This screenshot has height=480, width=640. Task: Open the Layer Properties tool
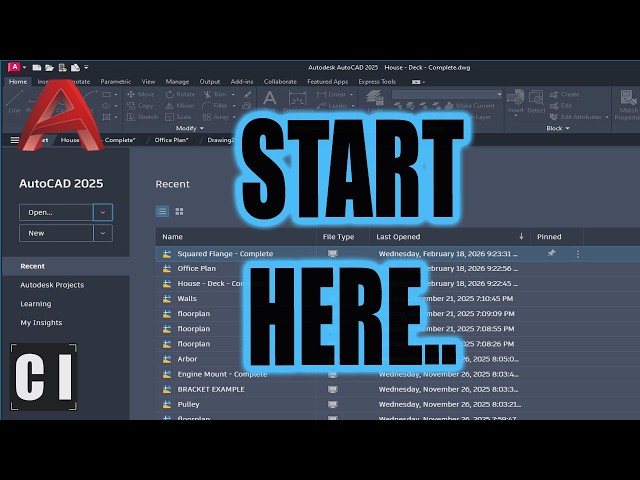click(x=375, y=100)
